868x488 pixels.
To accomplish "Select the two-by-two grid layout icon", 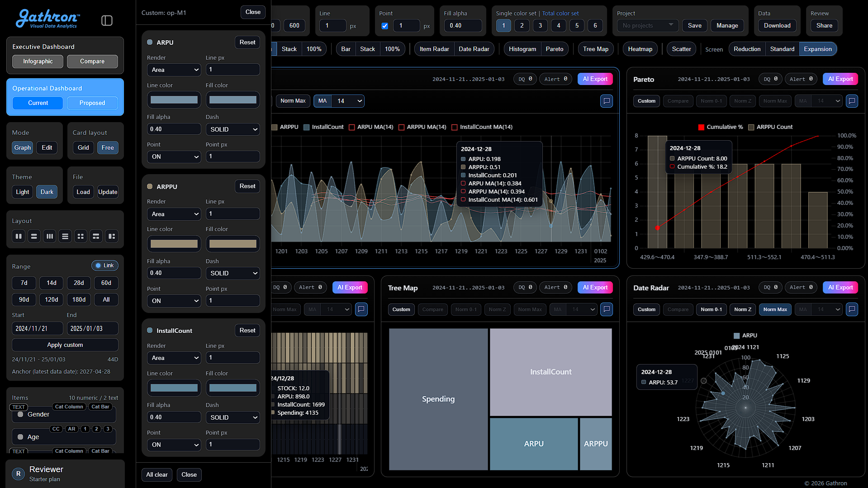I will click(81, 236).
